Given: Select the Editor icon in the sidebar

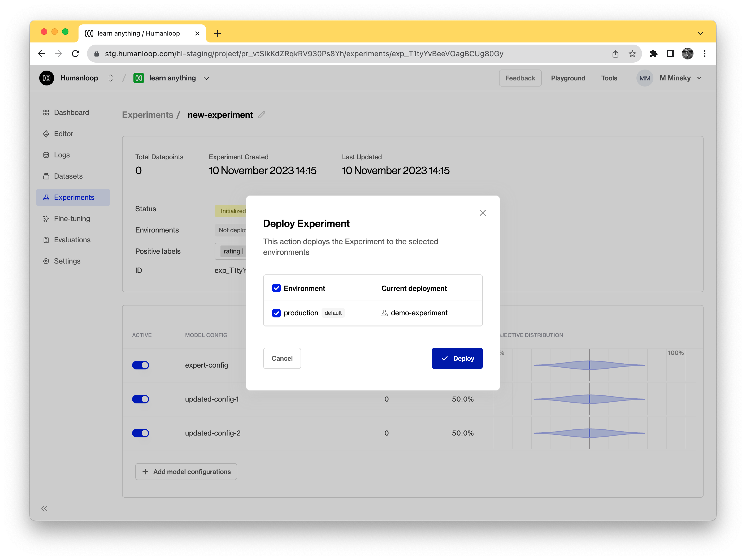Looking at the screenshot, I should tap(46, 133).
